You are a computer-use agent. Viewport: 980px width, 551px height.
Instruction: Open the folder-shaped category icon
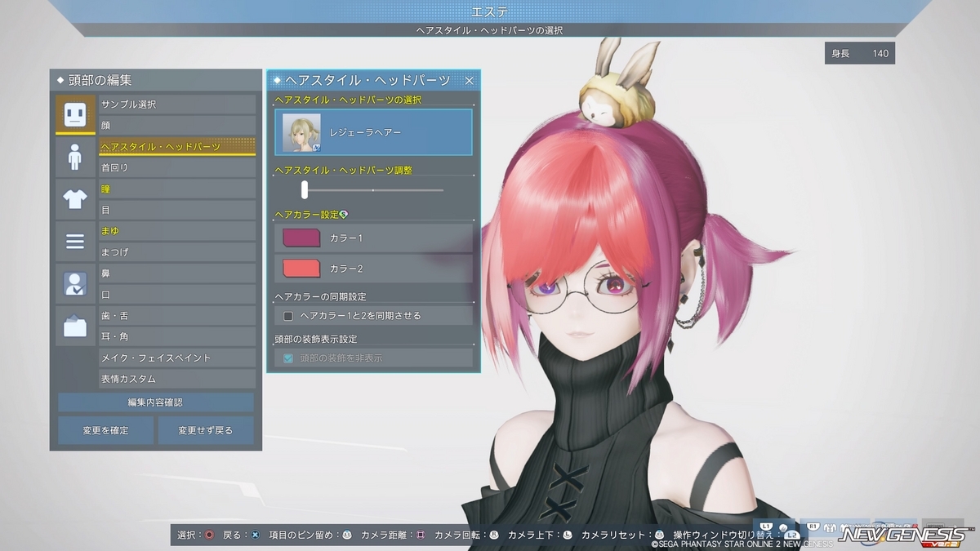75,327
